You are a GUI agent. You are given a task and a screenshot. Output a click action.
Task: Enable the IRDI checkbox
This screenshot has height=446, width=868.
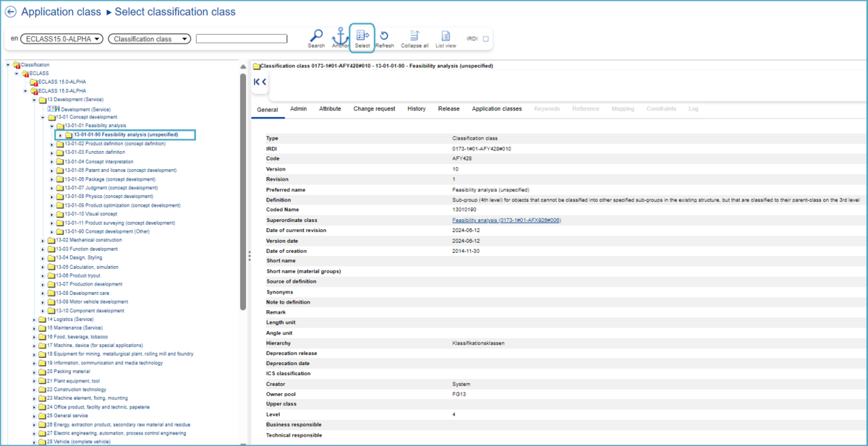[x=485, y=39]
